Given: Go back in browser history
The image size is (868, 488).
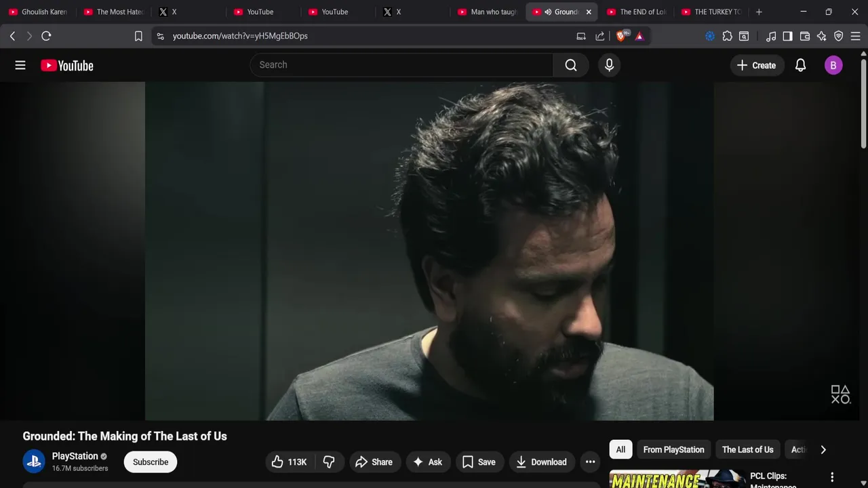Looking at the screenshot, I should click(x=12, y=36).
